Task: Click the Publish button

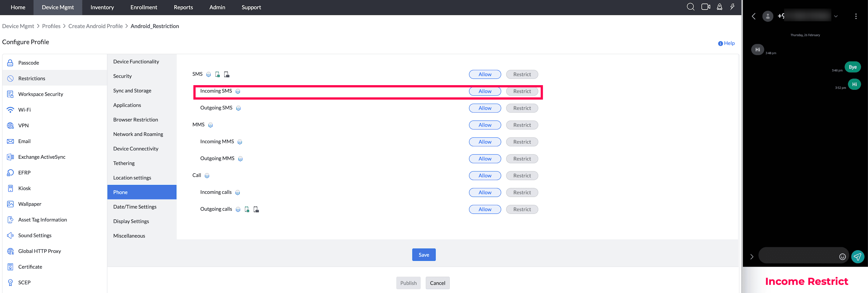Action: tap(408, 283)
